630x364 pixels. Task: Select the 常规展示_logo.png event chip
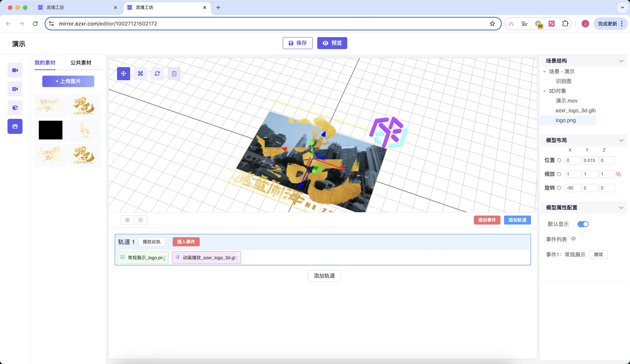tap(143, 258)
